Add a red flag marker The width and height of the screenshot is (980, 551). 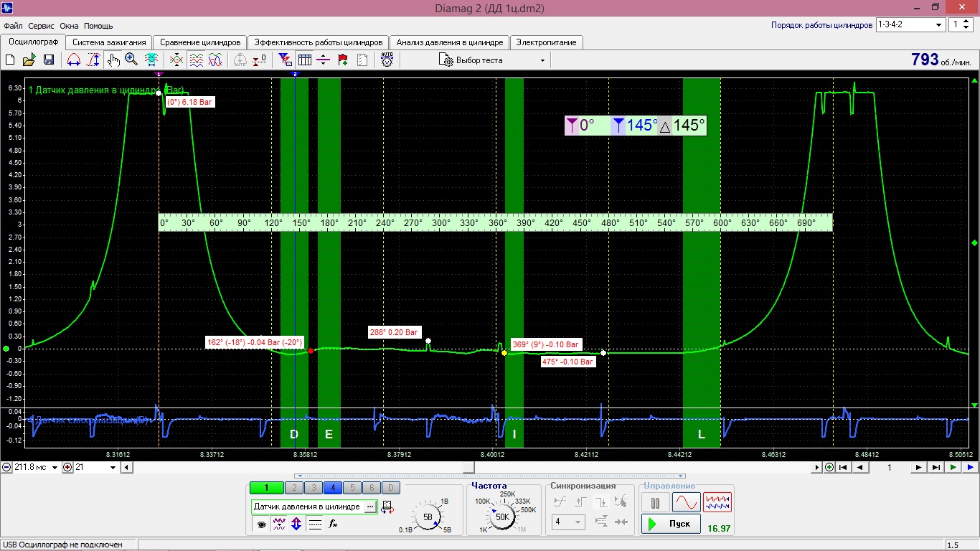click(343, 60)
